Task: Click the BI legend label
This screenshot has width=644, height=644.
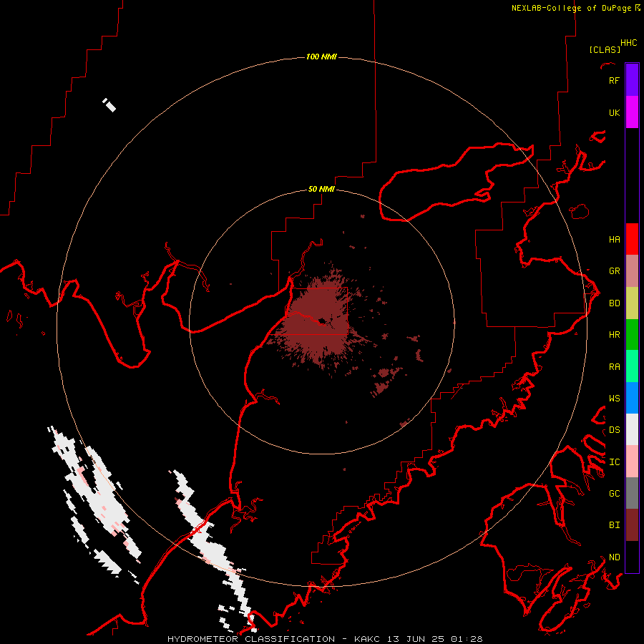Action: tap(615, 525)
